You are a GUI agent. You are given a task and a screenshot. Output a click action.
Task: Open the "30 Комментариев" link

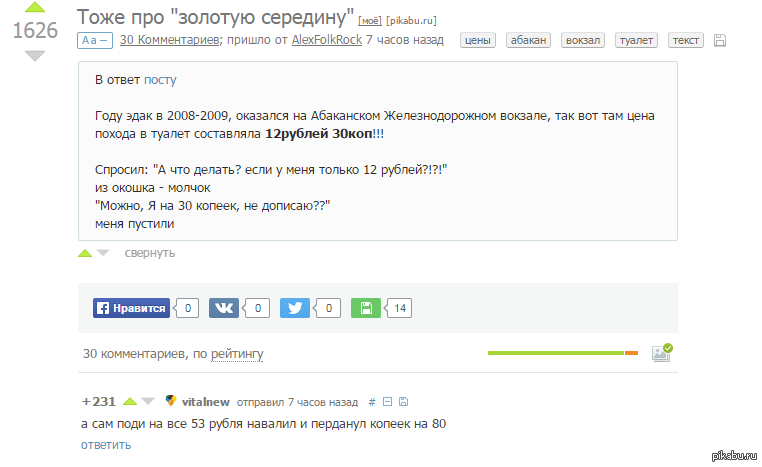point(168,41)
